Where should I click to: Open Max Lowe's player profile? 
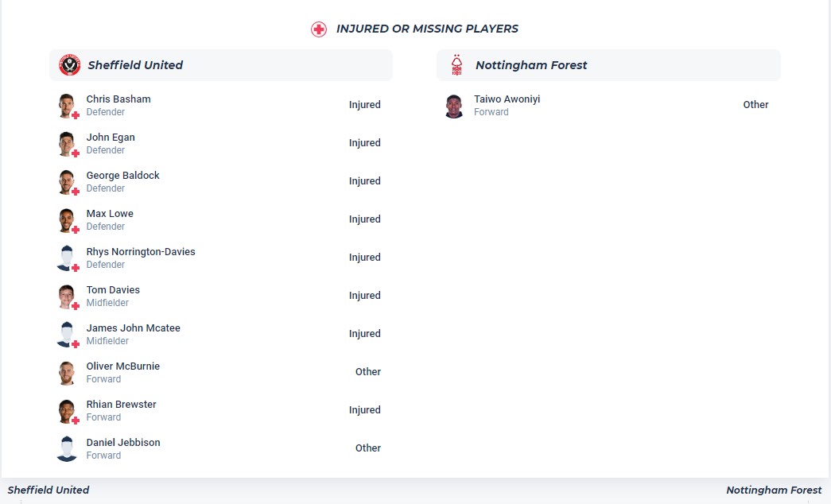point(110,214)
